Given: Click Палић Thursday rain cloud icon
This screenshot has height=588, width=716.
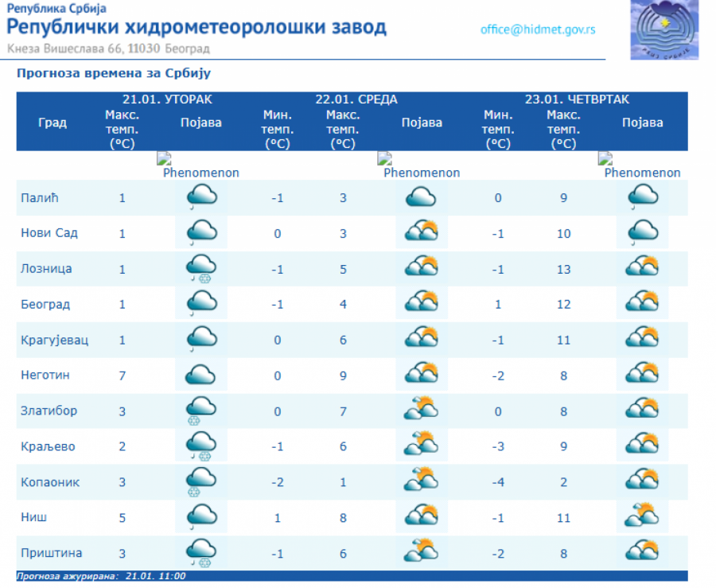Looking at the screenshot, I should 642,197.
